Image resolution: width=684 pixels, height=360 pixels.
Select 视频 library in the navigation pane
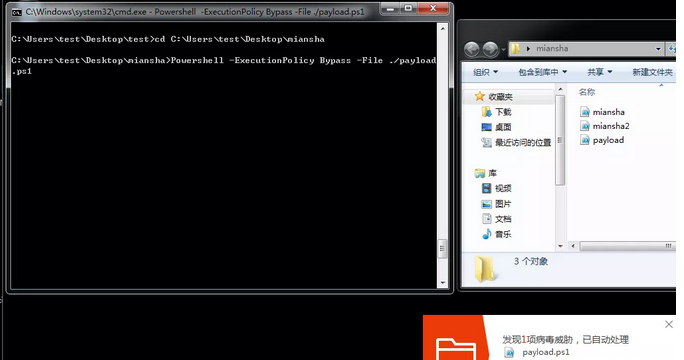tap(503, 189)
